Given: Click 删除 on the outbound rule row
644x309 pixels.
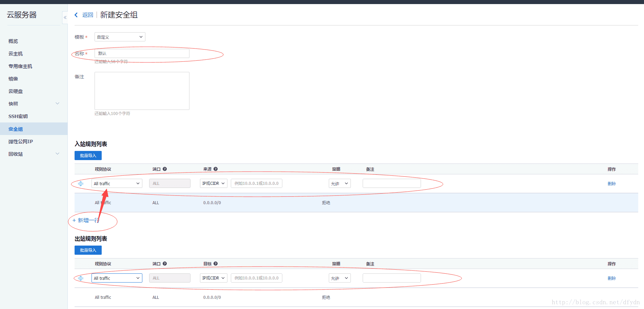Looking at the screenshot, I should (x=612, y=278).
